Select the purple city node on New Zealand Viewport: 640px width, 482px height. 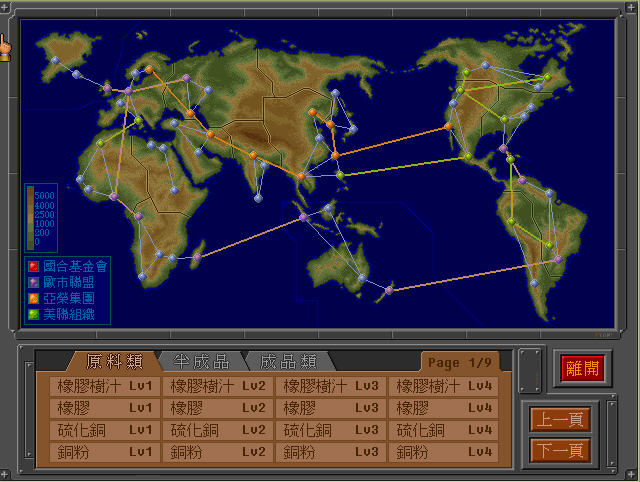coord(389,290)
